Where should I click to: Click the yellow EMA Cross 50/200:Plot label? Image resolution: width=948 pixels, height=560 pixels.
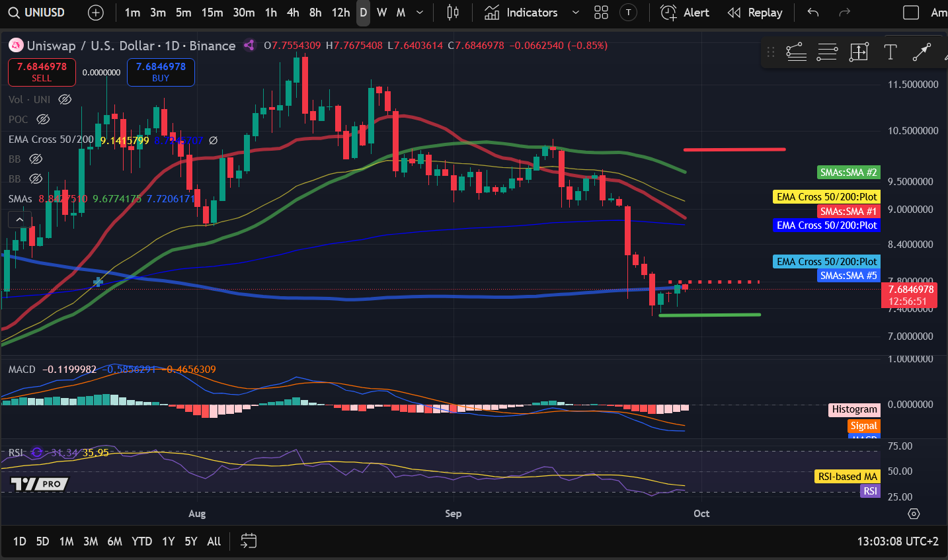(827, 197)
